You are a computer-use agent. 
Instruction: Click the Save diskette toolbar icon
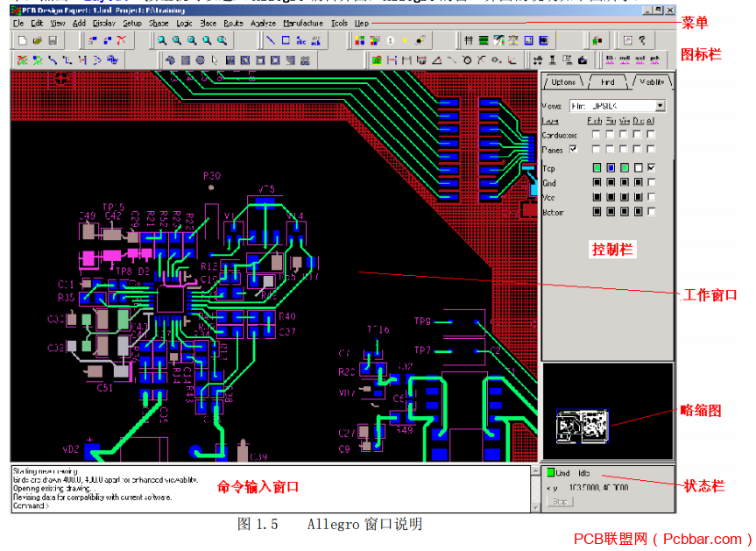[x=53, y=40]
